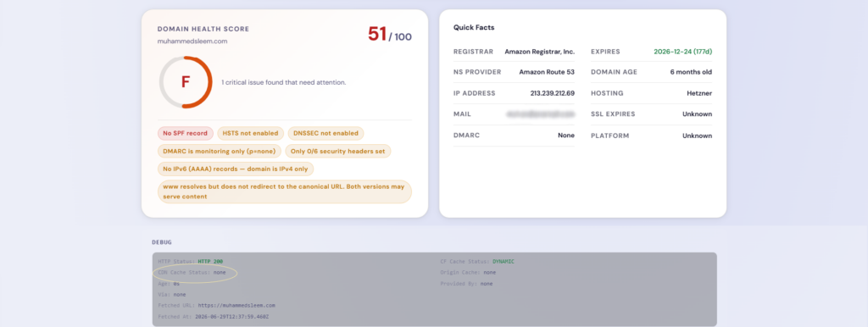This screenshot has height=327, width=868.
Task: Click the CF Cache Status DYNAMIC value
Action: 504,261
